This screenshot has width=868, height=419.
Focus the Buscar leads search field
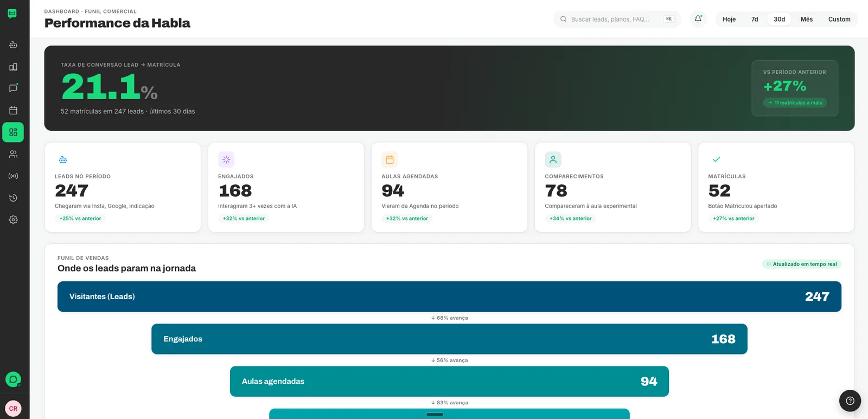tap(617, 19)
